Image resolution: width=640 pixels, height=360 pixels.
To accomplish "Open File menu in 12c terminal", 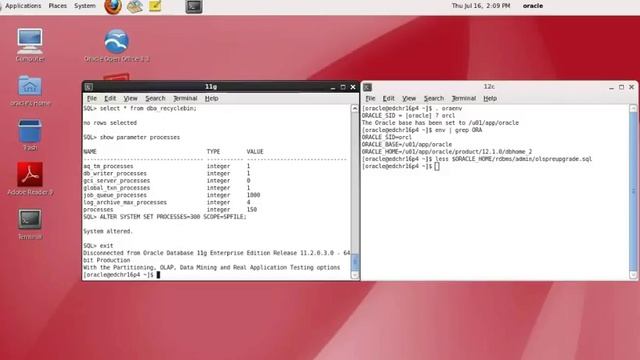I will (370, 98).
